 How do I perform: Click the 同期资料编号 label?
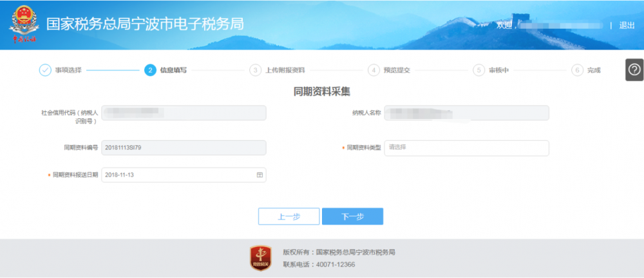[x=81, y=148]
